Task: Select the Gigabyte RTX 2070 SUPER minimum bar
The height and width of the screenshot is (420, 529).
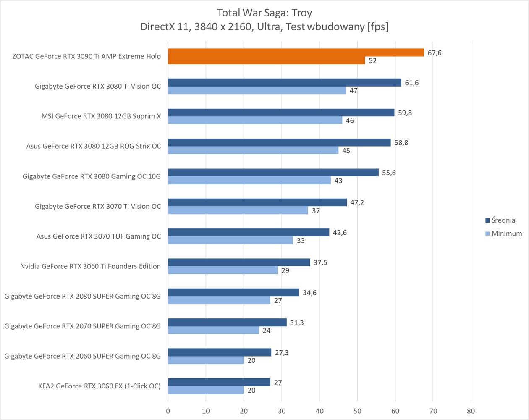Action: 213,331
